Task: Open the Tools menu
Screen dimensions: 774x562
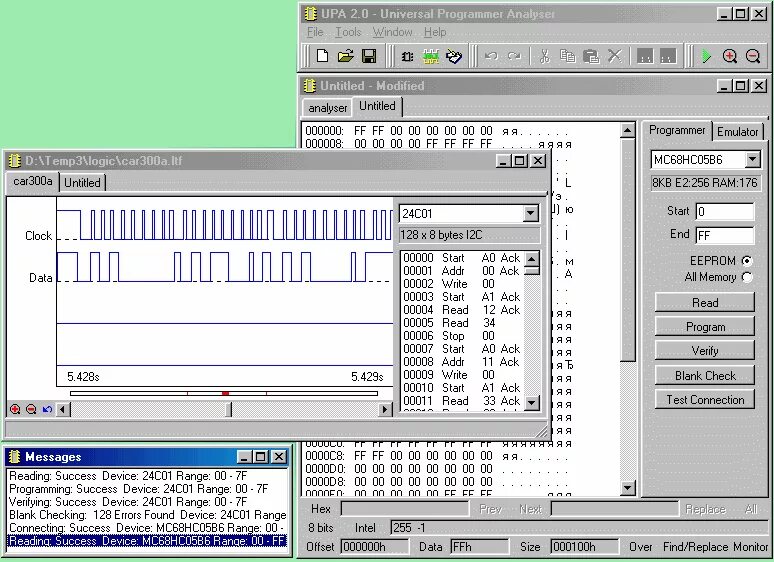Action: coord(348,32)
